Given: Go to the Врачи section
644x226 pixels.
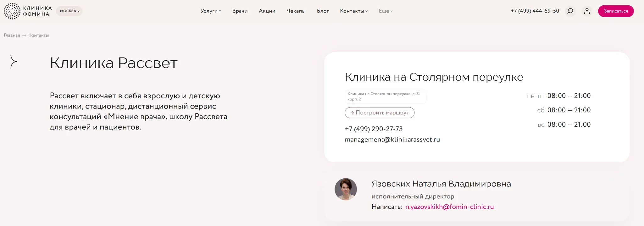Looking at the screenshot, I should point(240,11).
